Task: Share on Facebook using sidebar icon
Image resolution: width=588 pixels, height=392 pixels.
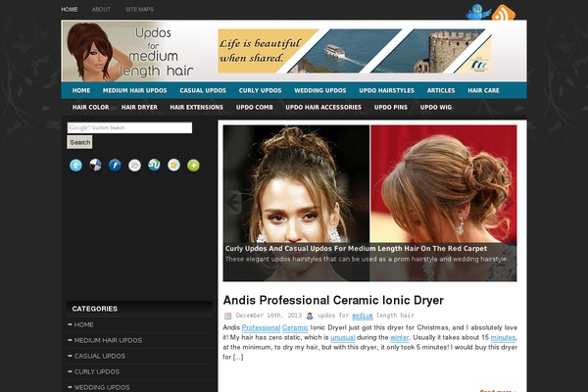Action: click(115, 165)
